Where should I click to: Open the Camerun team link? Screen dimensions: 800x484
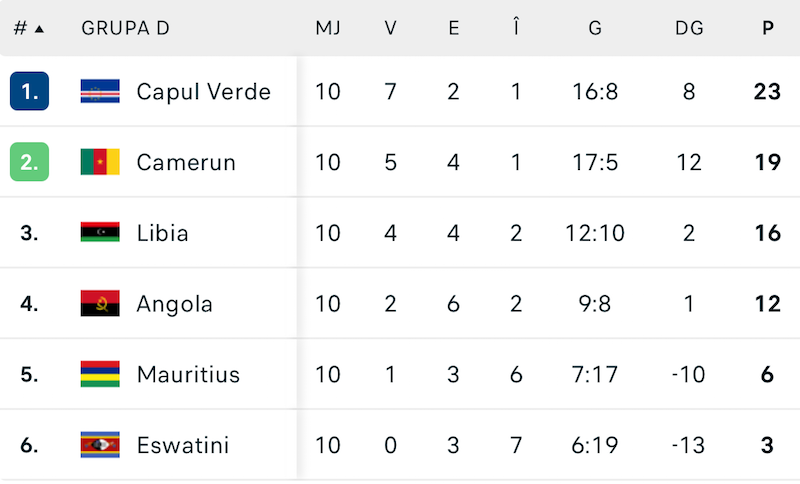pyautogui.click(x=186, y=162)
